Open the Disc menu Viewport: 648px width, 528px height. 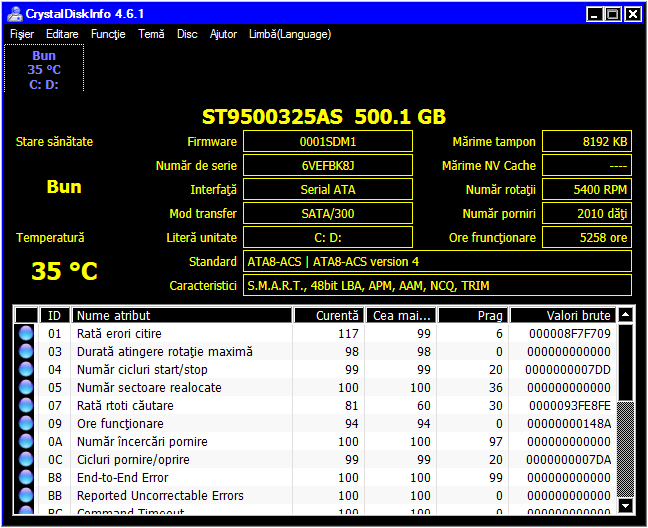(187, 34)
